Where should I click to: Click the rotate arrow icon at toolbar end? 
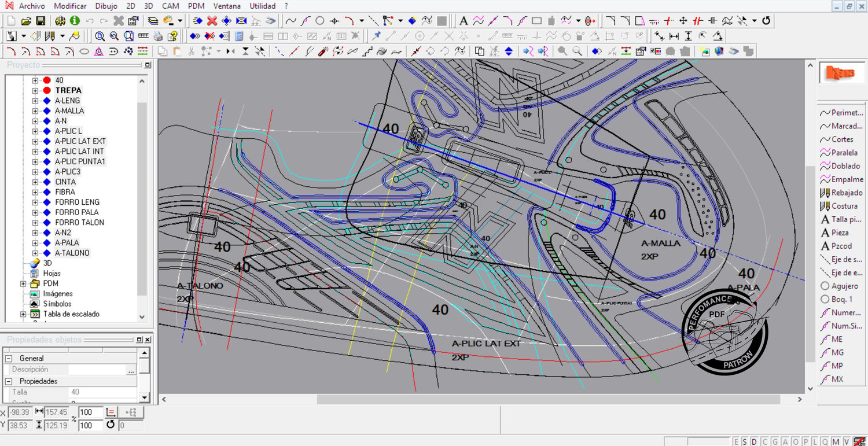coord(766,21)
